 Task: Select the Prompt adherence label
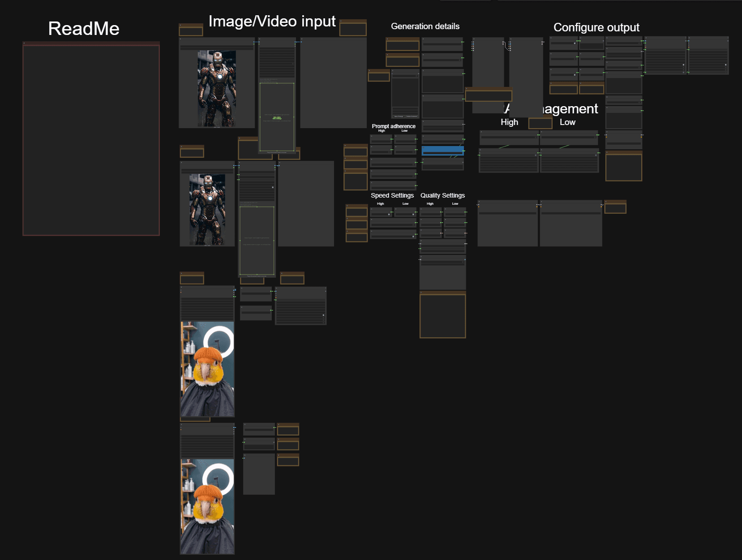pos(394,126)
